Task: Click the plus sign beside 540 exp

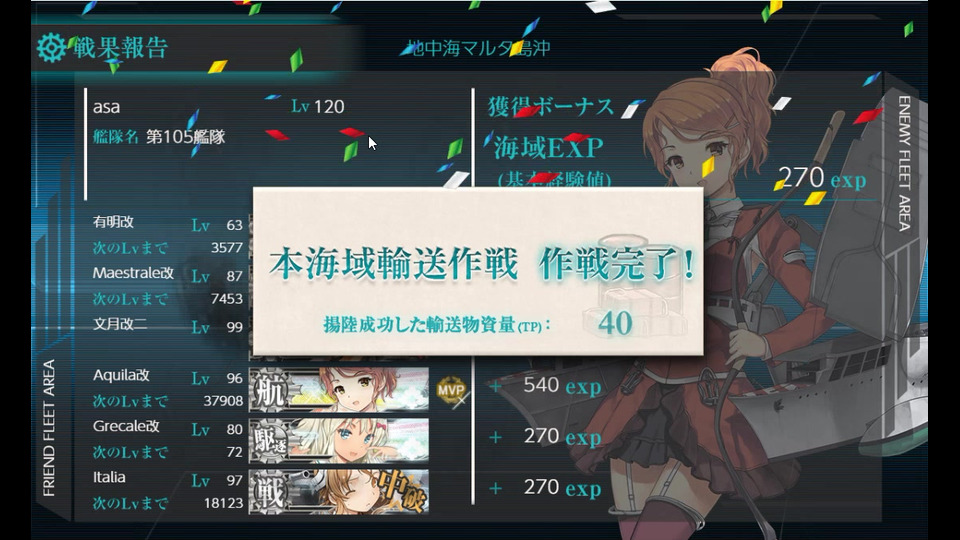Action: pyautogui.click(x=495, y=386)
